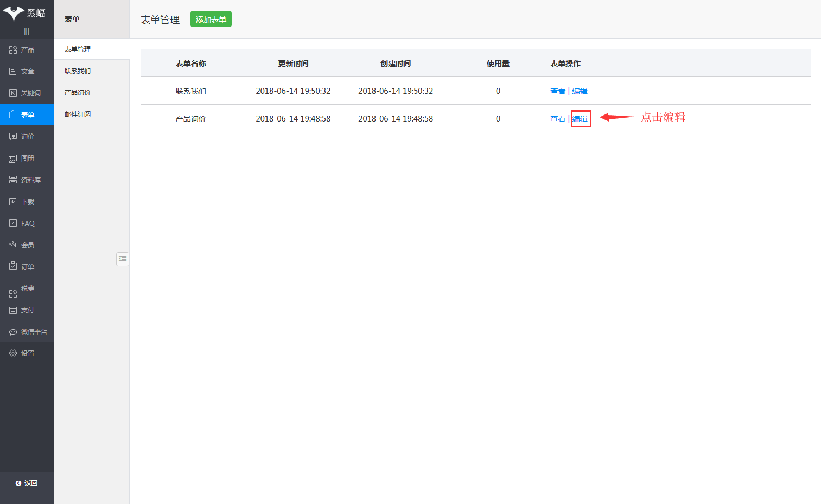Collapse the main sidebar via bars icon

pos(27,31)
